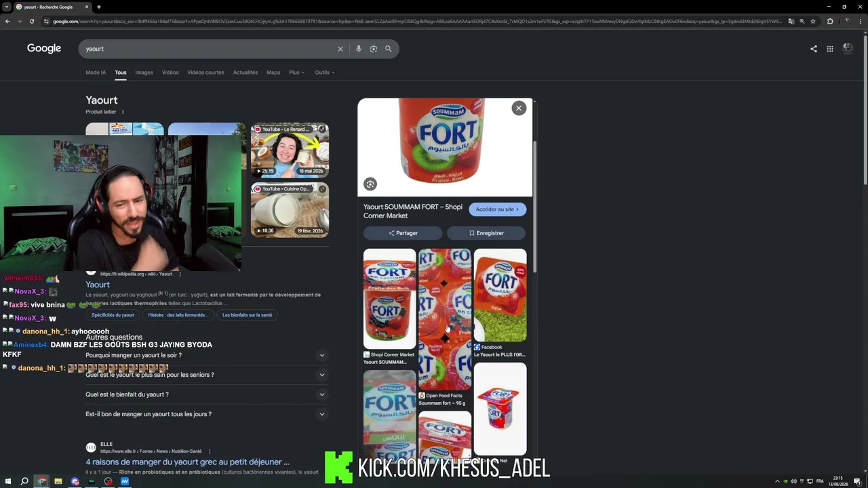Select the Tous search tab
The height and width of the screenshot is (488, 868).
coord(121,73)
